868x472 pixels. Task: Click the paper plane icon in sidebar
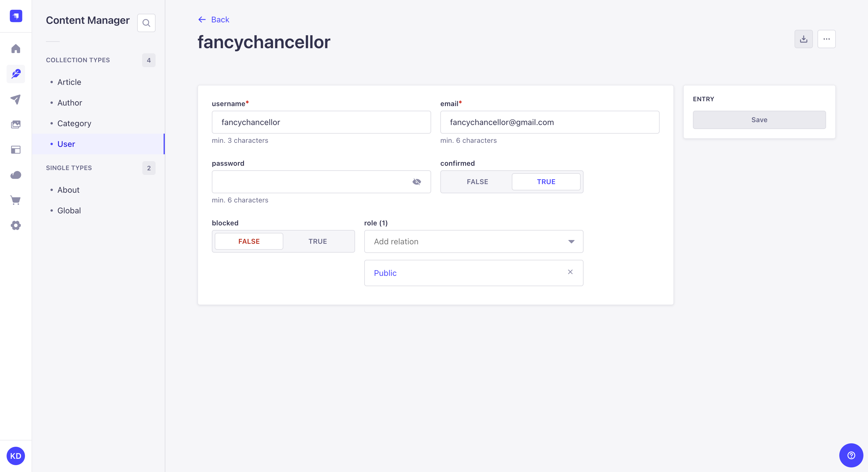(16, 100)
